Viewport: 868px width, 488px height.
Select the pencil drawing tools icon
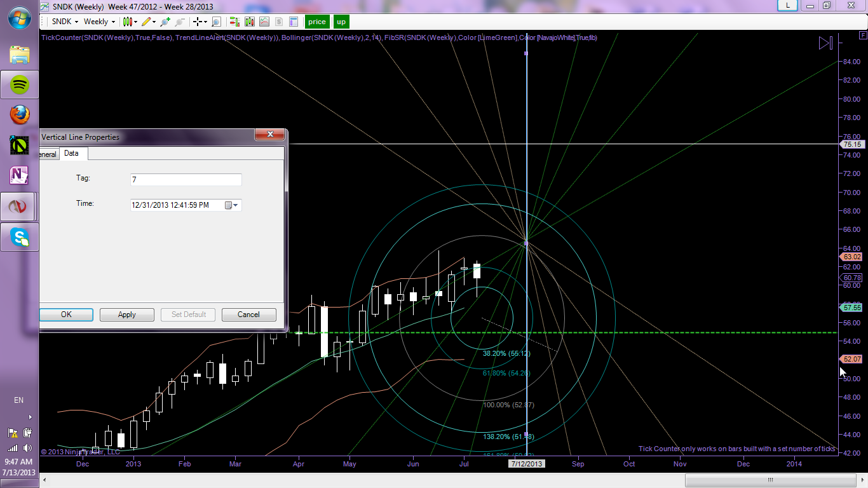tap(146, 22)
